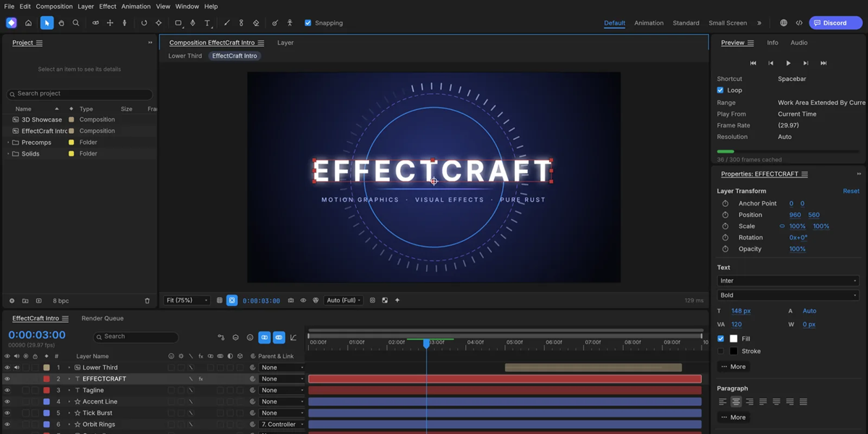Open the Lower Third breadcrumb tab

click(x=185, y=56)
